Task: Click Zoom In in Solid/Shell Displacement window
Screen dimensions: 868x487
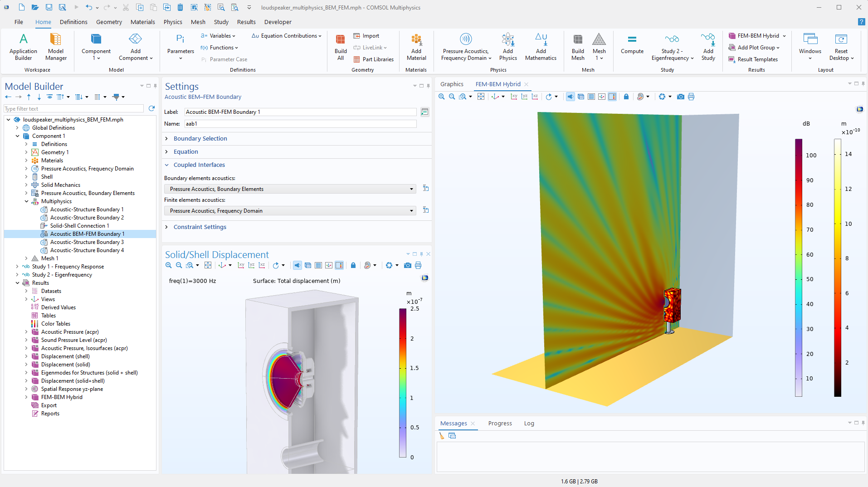Action: [x=169, y=265]
